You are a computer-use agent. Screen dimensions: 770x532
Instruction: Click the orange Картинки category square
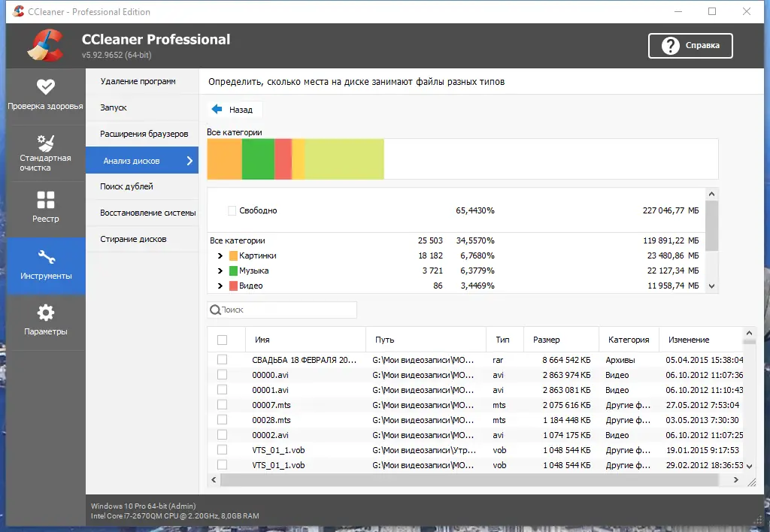pos(234,255)
